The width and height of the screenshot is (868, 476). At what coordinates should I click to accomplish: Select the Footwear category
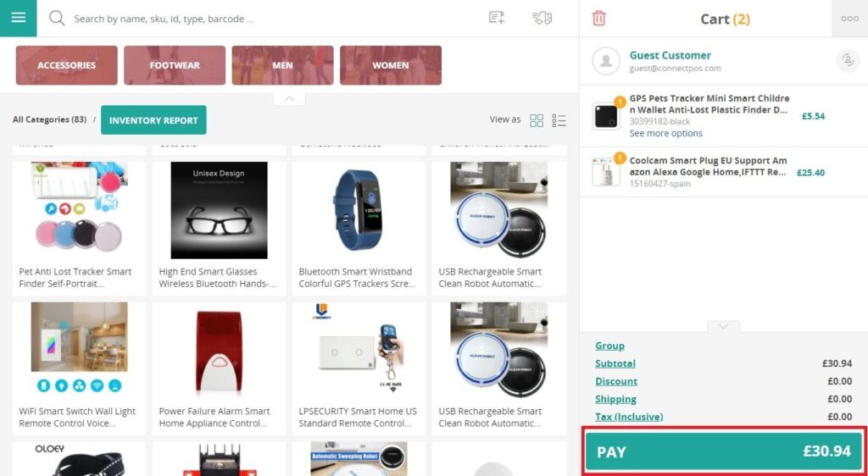[175, 65]
